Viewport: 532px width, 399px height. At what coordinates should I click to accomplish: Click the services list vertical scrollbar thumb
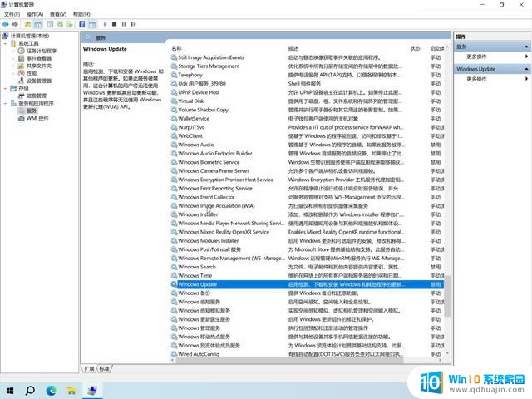tap(447, 296)
